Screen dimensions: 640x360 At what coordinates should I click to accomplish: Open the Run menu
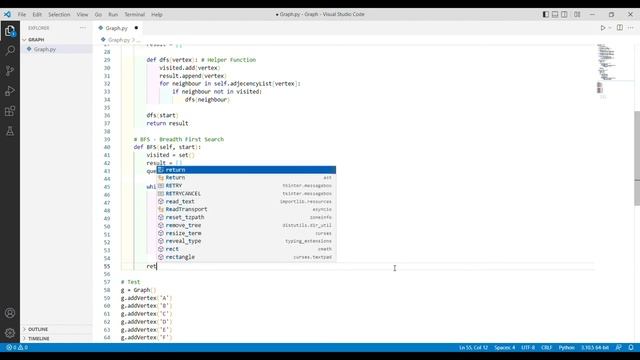(113, 14)
